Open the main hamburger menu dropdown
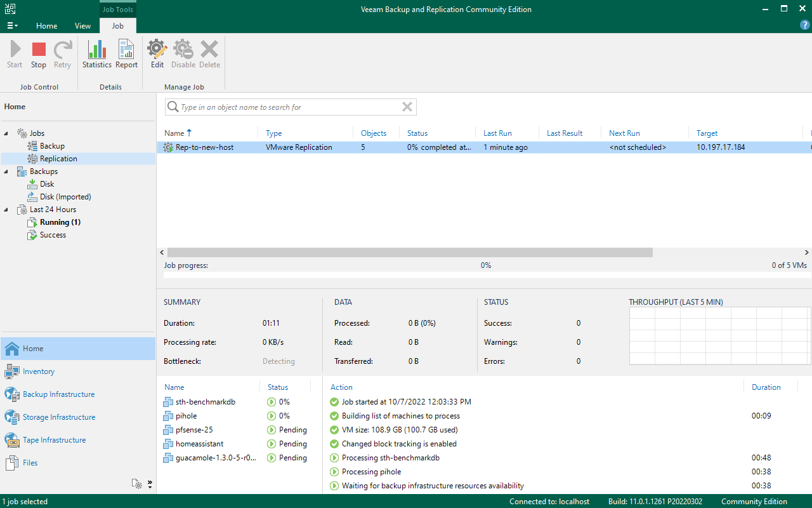The image size is (812, 508). click(12, 26)
